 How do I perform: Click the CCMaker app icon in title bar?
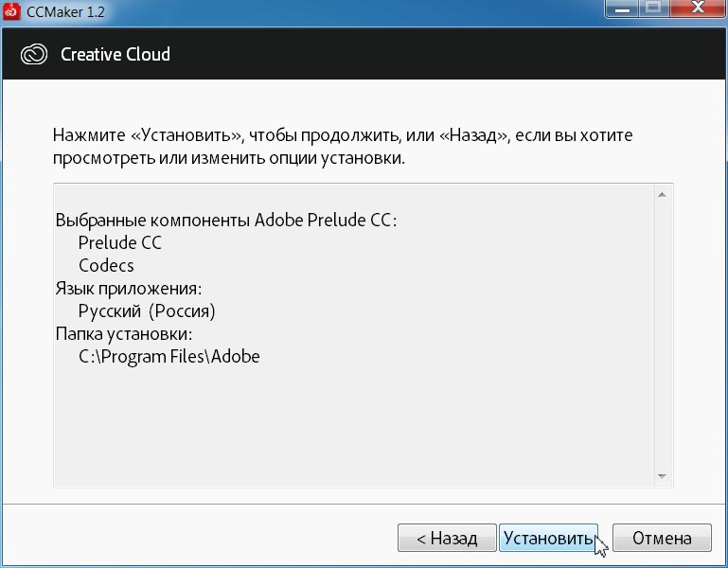[x=11, y=10]
